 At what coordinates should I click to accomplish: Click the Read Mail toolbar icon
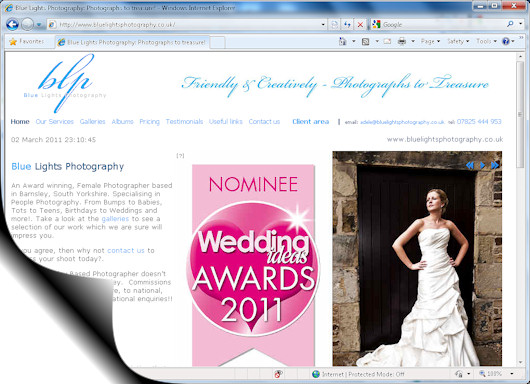click(x=387, y=41)
